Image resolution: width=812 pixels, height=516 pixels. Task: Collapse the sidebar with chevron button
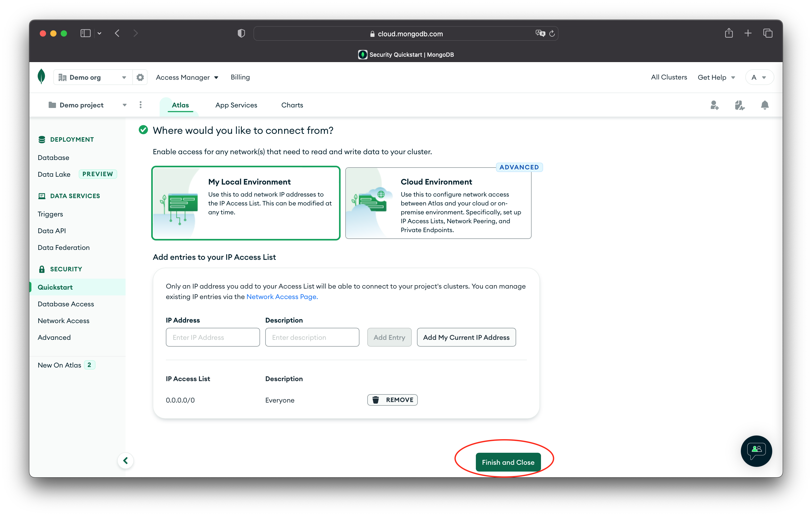click(x=126, y=460)
